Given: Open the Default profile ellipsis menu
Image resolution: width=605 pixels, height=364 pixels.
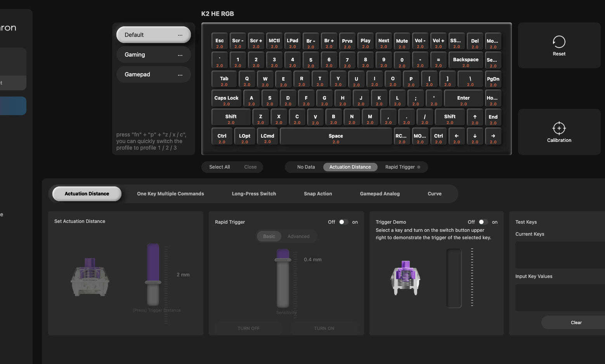Looking at the screenshot, I should click(x=180, y=35).
